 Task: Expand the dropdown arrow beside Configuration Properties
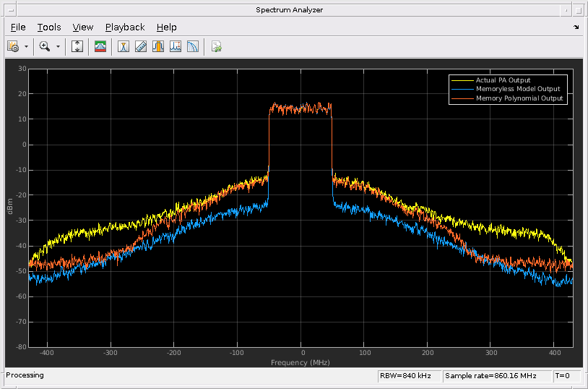click(26, 47)
